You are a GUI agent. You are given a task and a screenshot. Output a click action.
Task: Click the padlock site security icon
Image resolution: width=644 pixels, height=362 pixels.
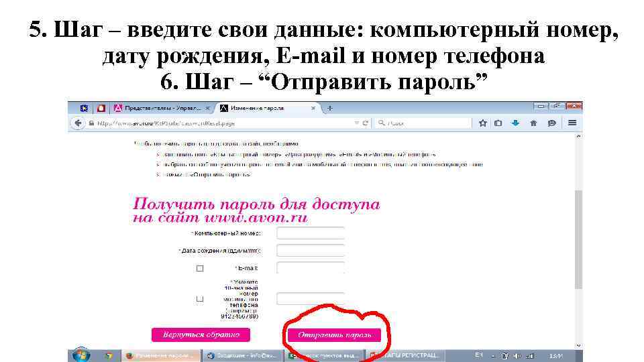pyautogui.click(x=91, y=123)
